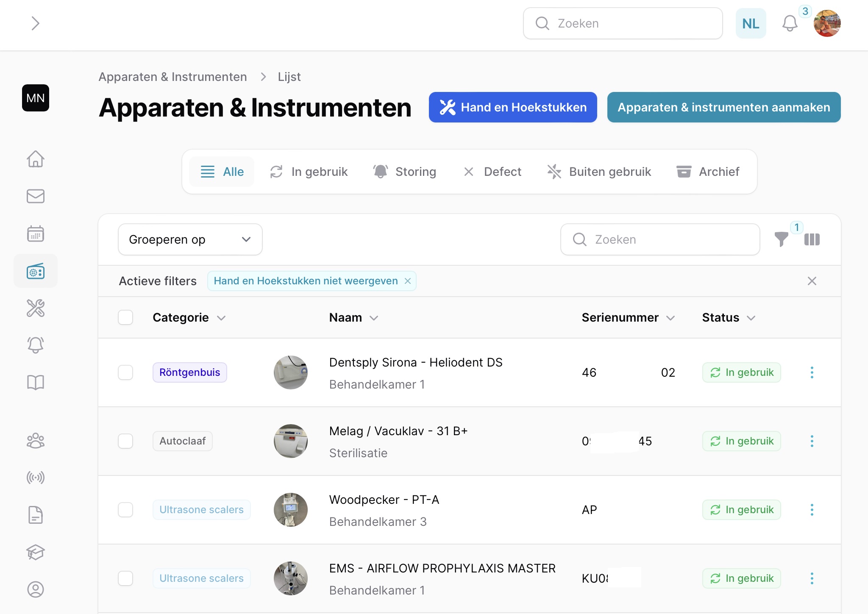Viewport: 868px width, 614px height.
Task: Open the column layout icon
Action: pyautogui.click(x=812, y=239)
